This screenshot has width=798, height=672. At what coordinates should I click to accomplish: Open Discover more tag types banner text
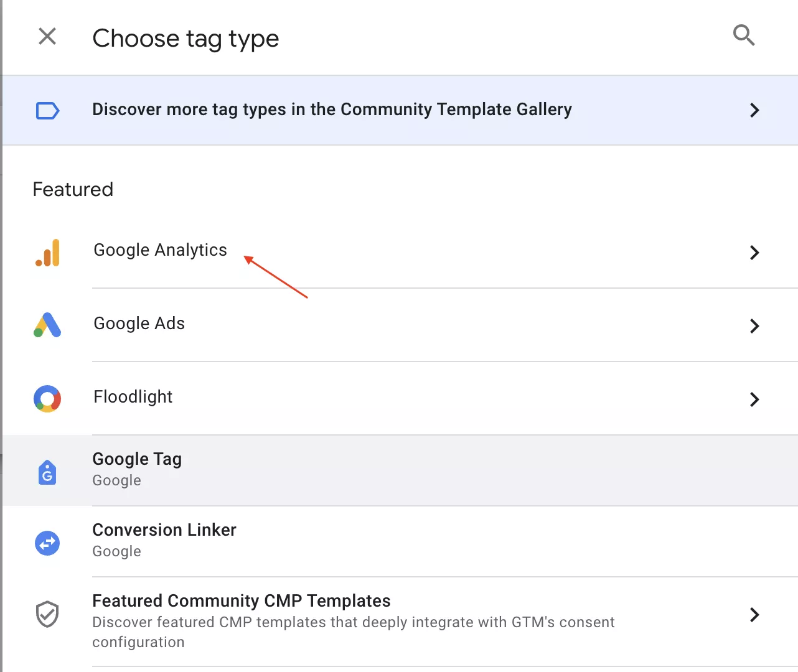[332, 110]
